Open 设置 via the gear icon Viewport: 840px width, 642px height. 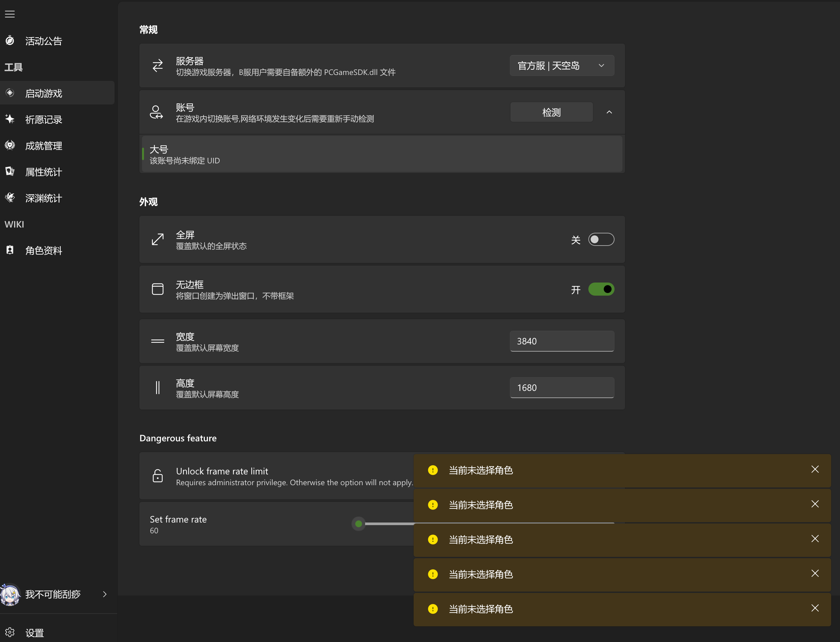coord(10,633)
